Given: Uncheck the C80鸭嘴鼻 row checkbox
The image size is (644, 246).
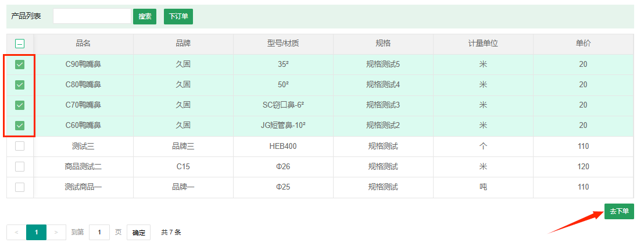Looking at the screenshot, I should (x=20, y=85).
